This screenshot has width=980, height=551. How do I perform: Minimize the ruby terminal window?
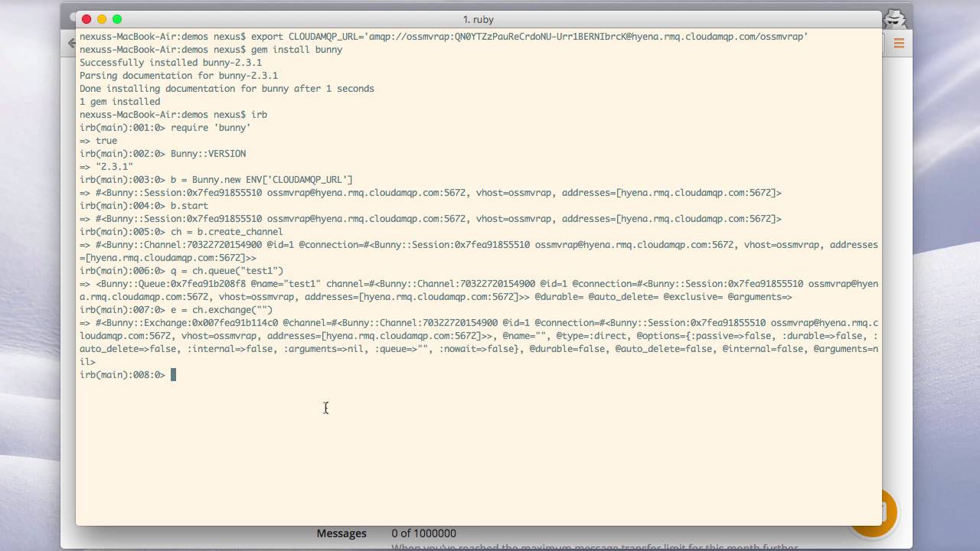[x=102, y=19]
